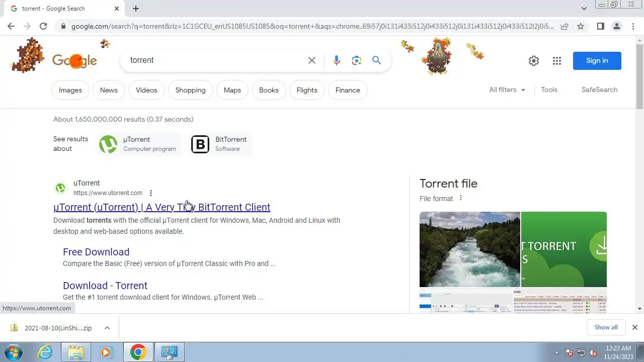Select the News filter tab
The height and width of the screenshot is (362, 644).
[109, 90]
